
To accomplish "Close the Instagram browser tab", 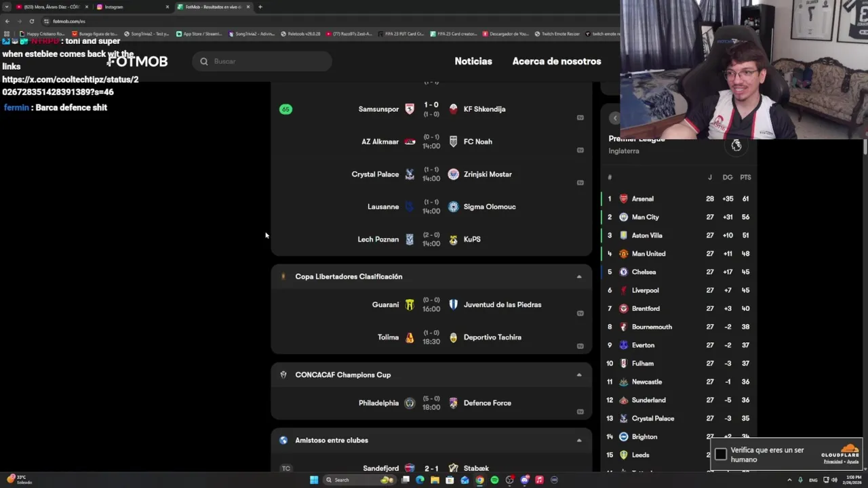I will pyautogui.click(x=167, y=7).
